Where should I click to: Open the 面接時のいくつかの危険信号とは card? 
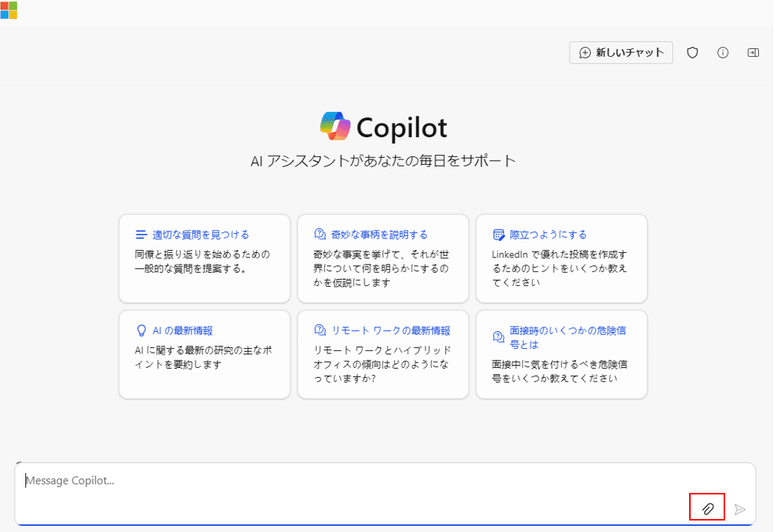[x=561, y=354]
